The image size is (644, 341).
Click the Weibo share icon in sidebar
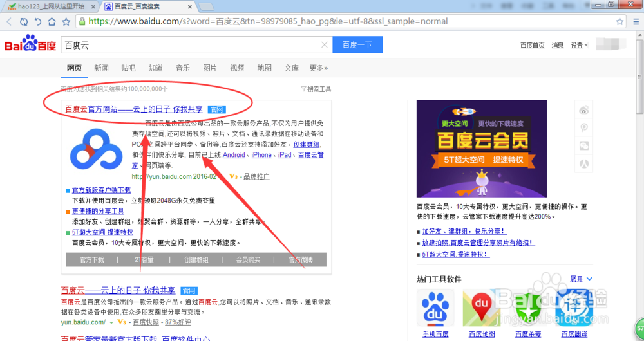pos(584,110)
